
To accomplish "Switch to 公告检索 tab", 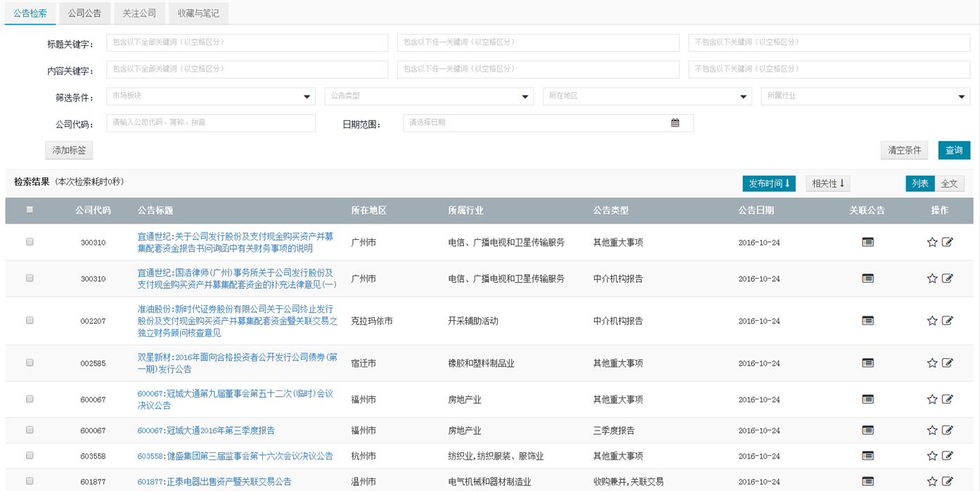I will click(30, 13).
